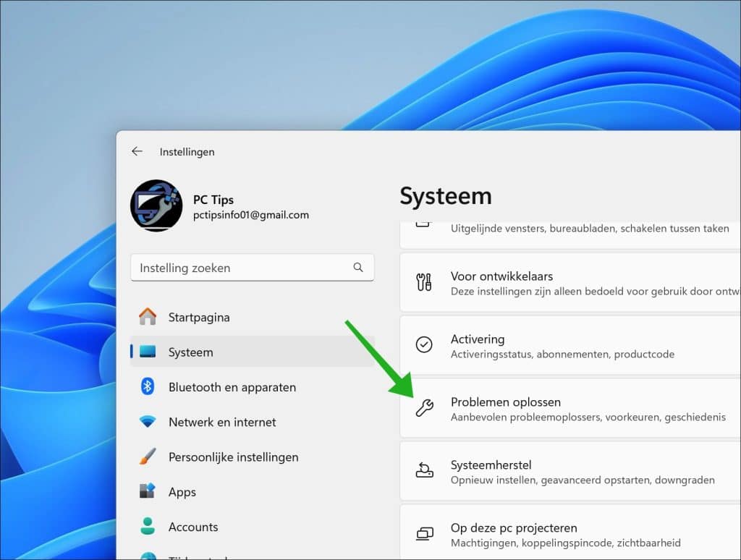741x560 pixels.
Task: Click the Instellingen window title
Action: point(187,152)
